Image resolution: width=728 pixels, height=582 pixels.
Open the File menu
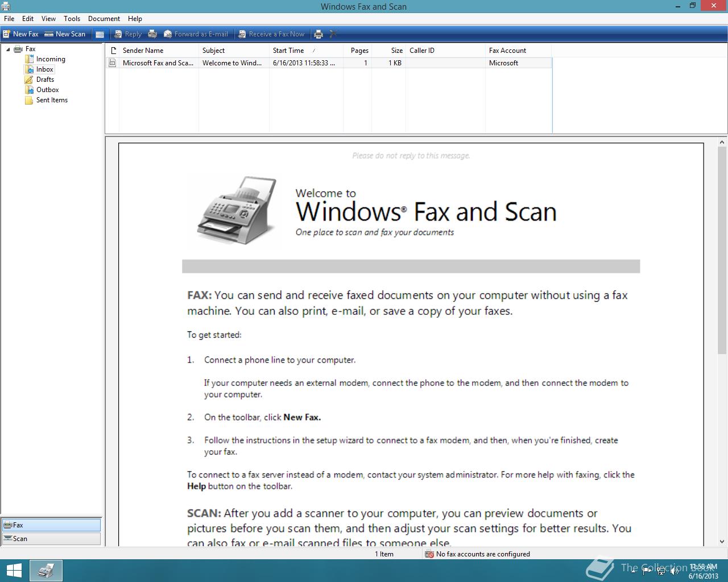coord(9,19)
